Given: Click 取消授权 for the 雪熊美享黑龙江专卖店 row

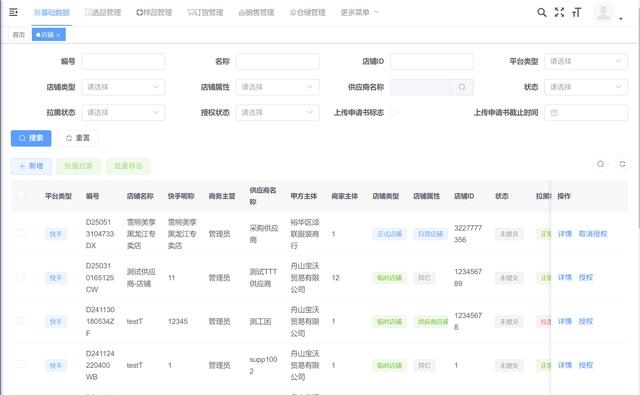Looking at the screenshot, I should tap(593, 234).
